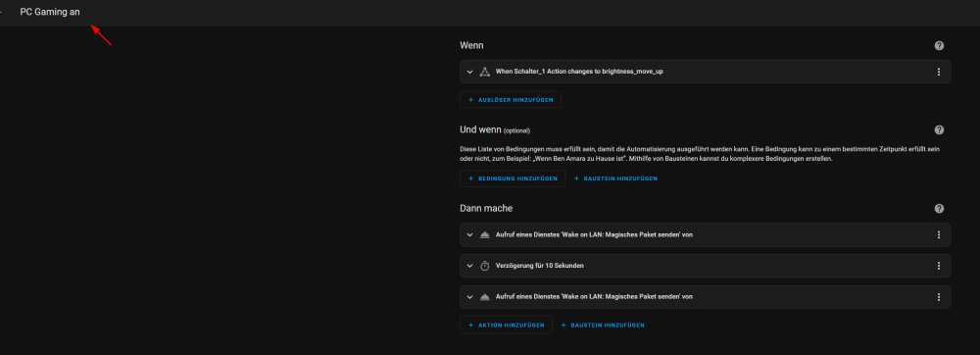Open three-dot menu of Schalter_1 trigger
Screen dimensions: 980x355
(938, 72)
